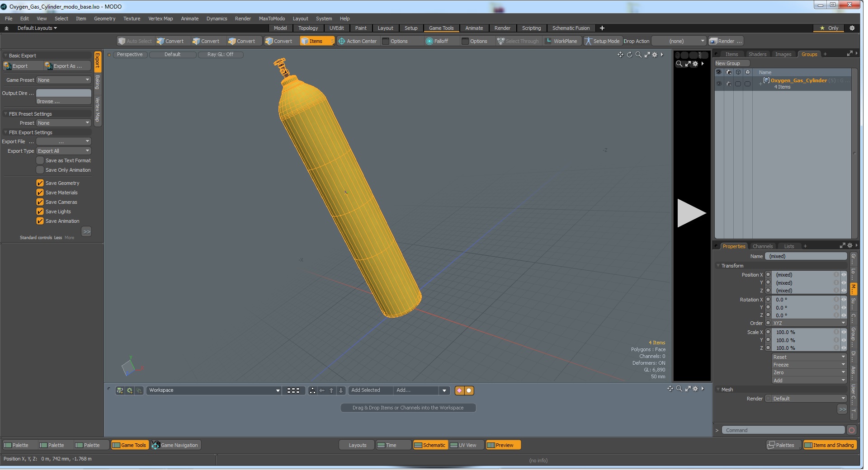
Task: Open rotation Order XYZ dropdown
Action: pyautogui.click(x=809, y=323)
